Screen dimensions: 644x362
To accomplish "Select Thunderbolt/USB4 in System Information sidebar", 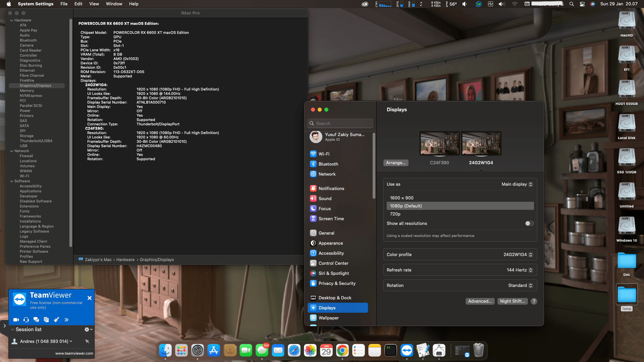I will tap(36, 141).
